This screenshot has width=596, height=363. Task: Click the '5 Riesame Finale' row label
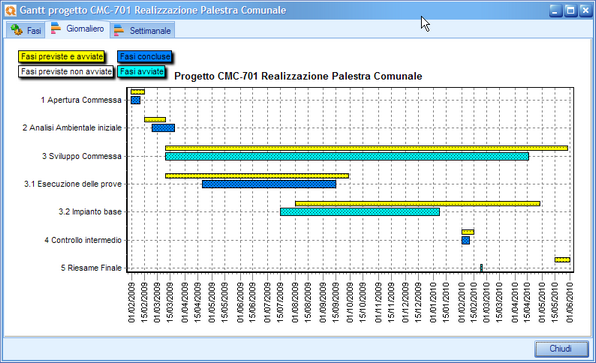point(91,268)
